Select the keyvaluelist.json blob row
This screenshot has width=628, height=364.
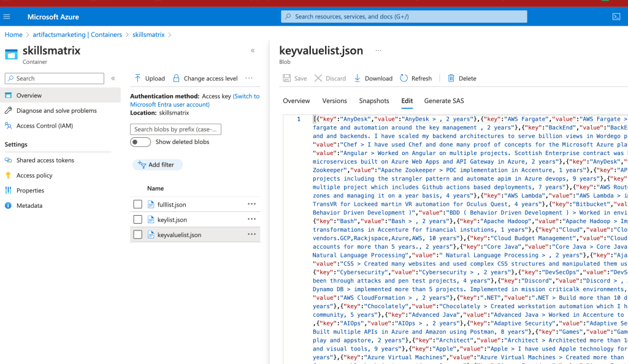tap(195, 235)
